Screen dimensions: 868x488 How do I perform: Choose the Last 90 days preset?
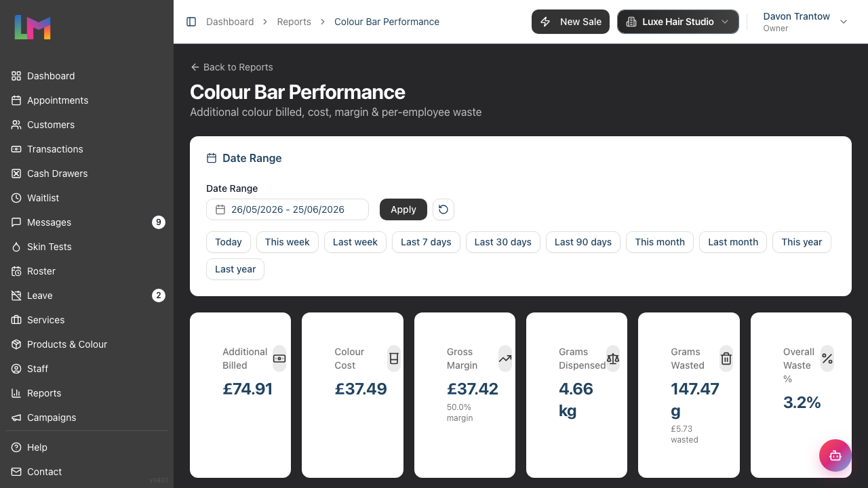(x=583, y=242)
